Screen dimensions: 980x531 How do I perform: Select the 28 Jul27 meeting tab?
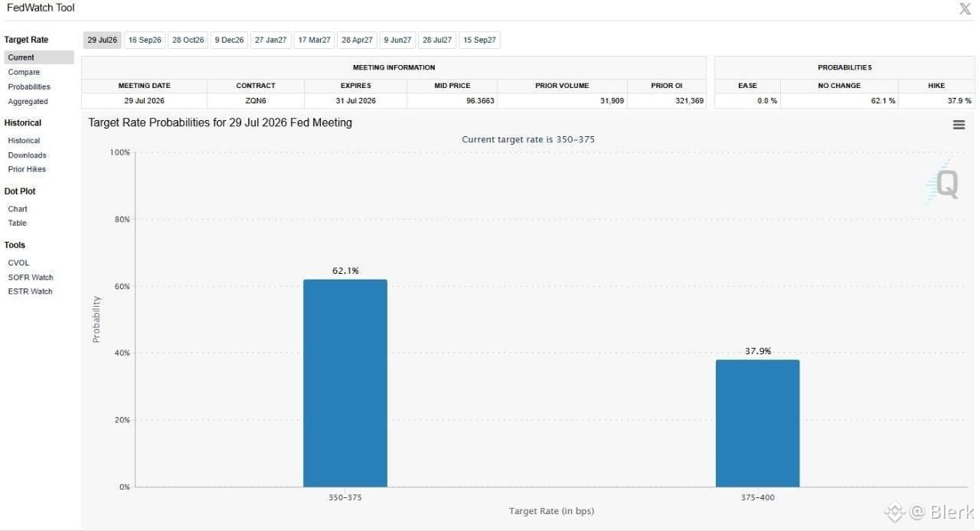tap(438, 40)
